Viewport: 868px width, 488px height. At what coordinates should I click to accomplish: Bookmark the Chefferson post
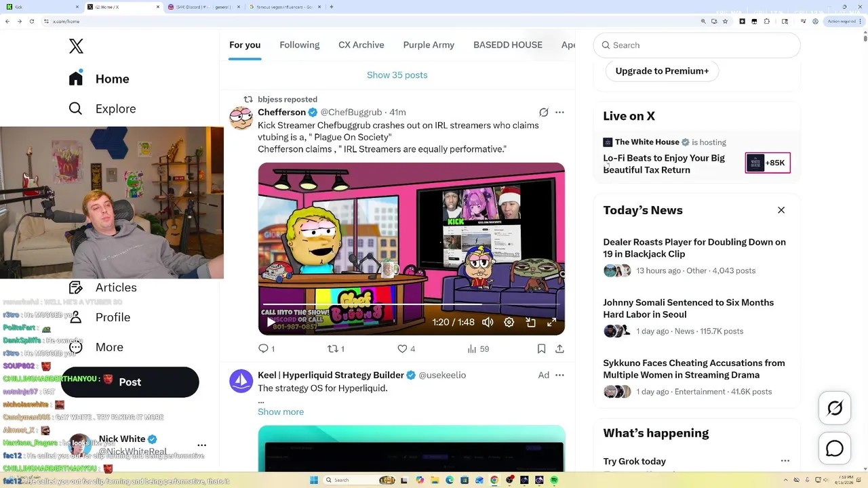click(x=541, y=348)
